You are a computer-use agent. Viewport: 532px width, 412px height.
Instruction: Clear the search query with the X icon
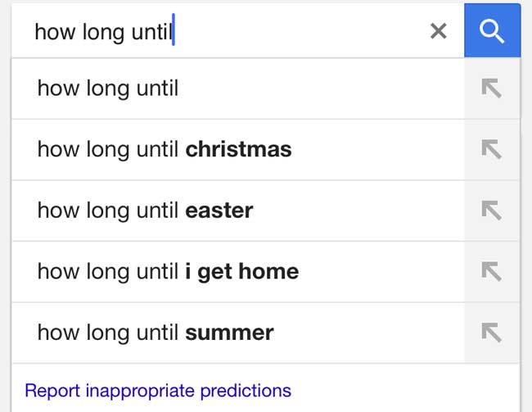[439, 31]
